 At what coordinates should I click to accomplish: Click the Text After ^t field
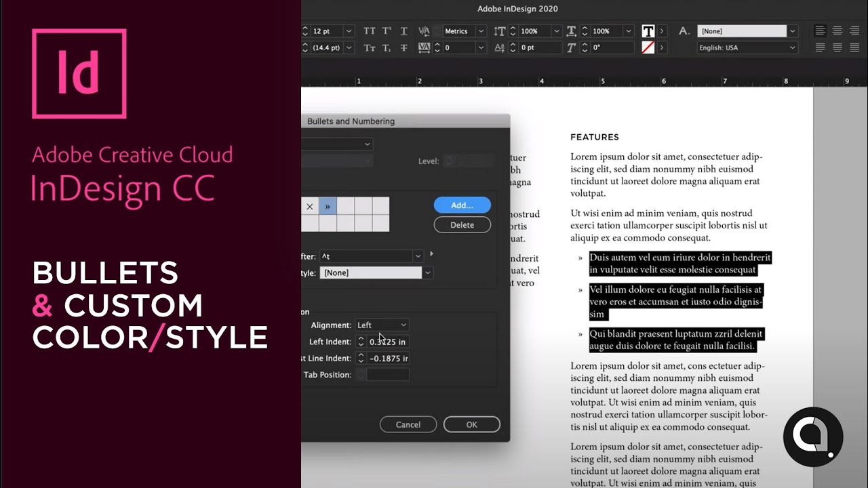click(x=366, y=256)
